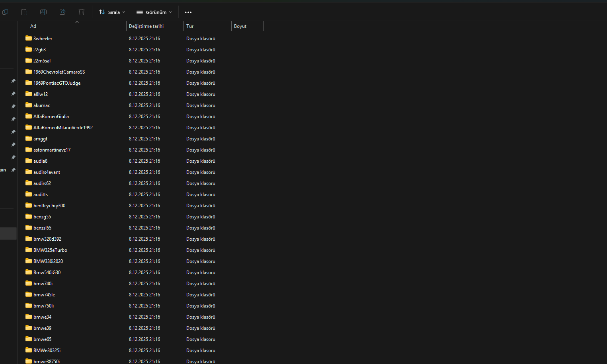This screenshot has height=364, width=607.
Task: Click the Paste clipboard icon
Action: 24,12
